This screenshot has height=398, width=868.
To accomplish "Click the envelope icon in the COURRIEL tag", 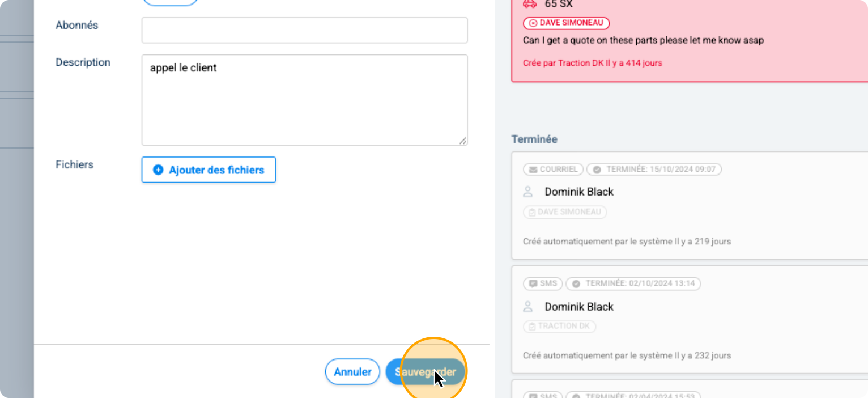I will (533, 170).
